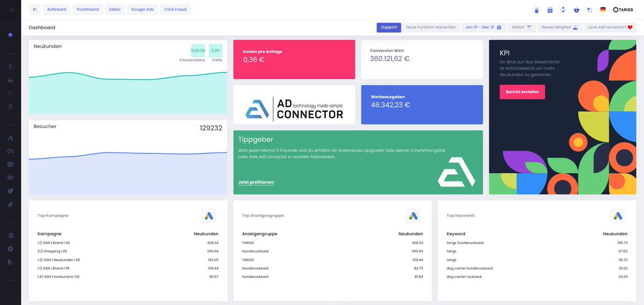This screenshot has width=644, height=305.
Task: Click the Keyword column header
Action: pos(456,234)
